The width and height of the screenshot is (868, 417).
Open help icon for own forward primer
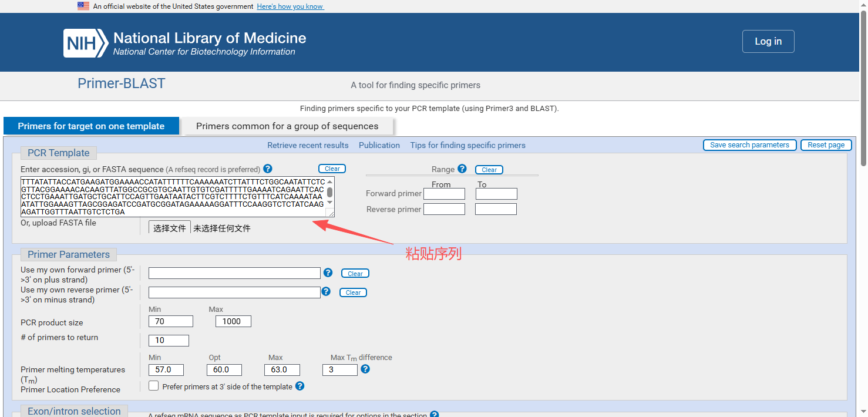[x=328, y=273]
